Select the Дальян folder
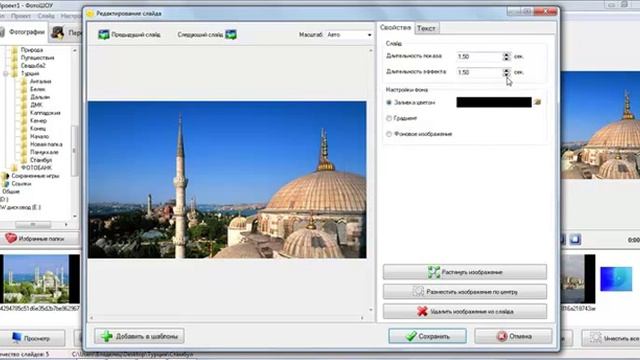640x360 pixels. coord(40,97)
